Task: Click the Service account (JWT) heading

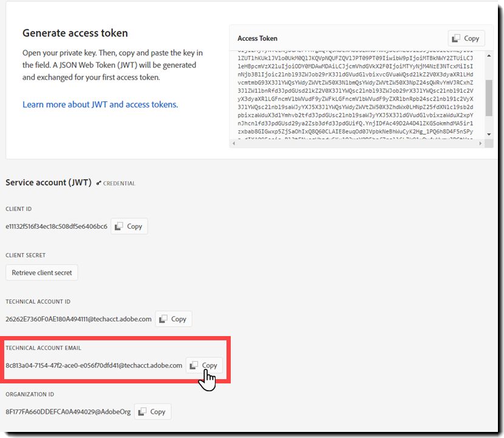Action: point(49,183)
